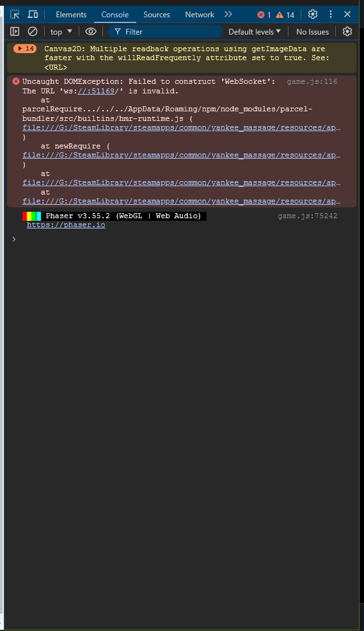Show the console sidebar panel icon
Screen dimensions: 364x631
(x=15, y=31)
